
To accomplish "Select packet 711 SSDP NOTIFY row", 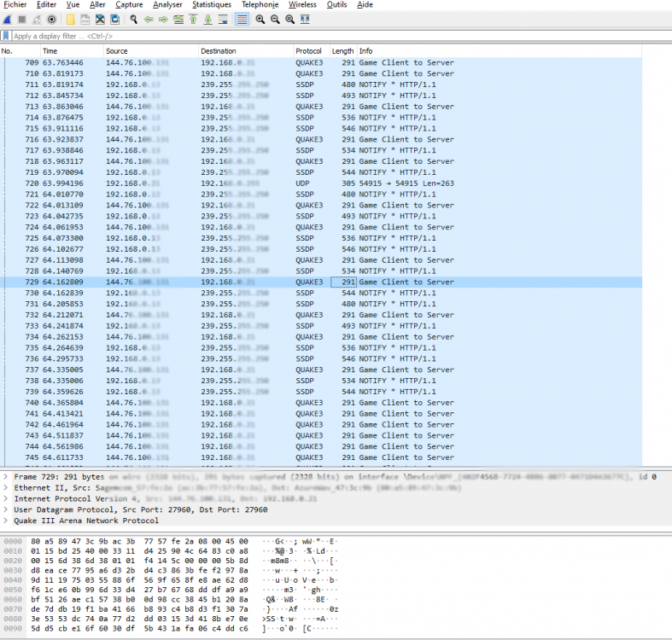I will 321,84.
